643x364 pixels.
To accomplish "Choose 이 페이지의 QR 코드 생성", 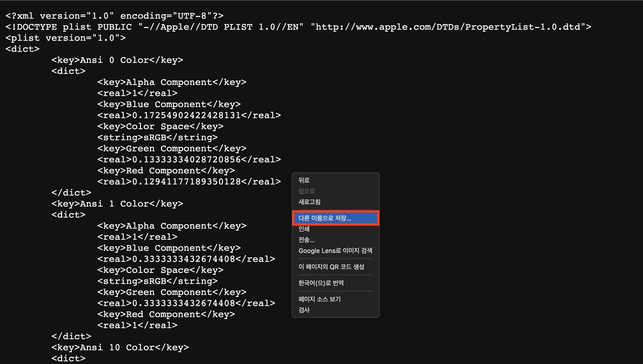I will pyautogui.click(x=331, y=267).
